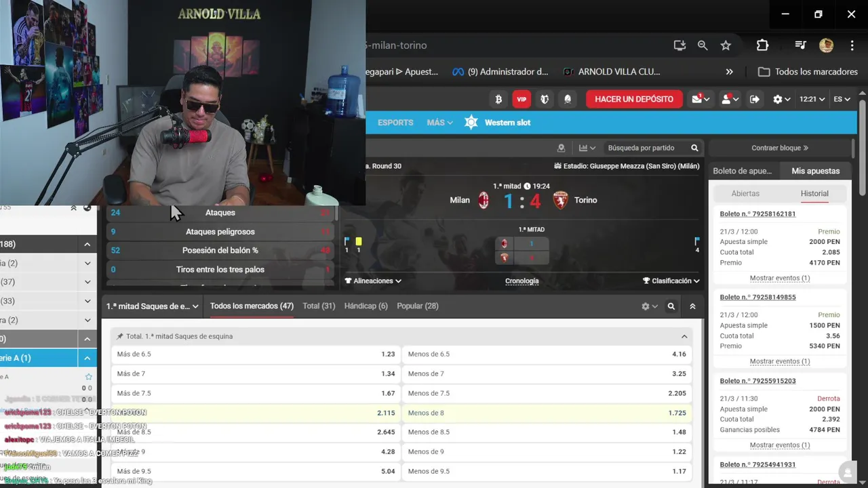Image resolution: width=868 pixels, height=488 pixels.
Task: Switch to the Hándicap (6) tab
Action: click(366, 306)
